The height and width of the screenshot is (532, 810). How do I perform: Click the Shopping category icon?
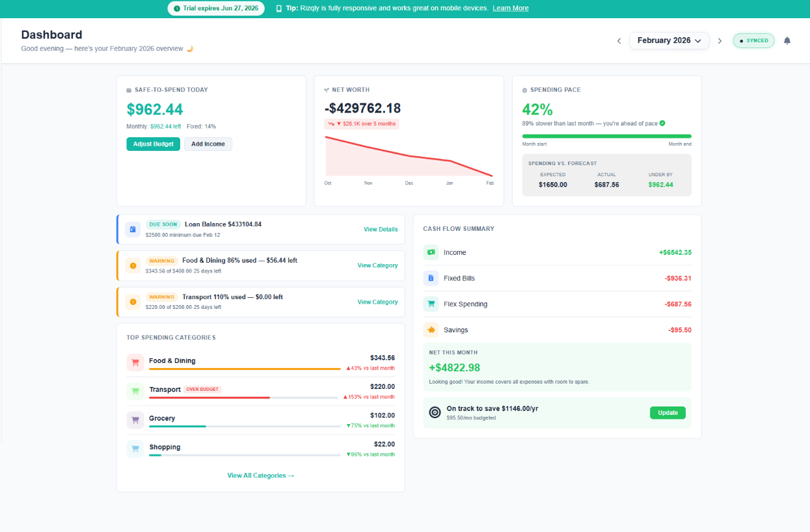click(135, 449)
